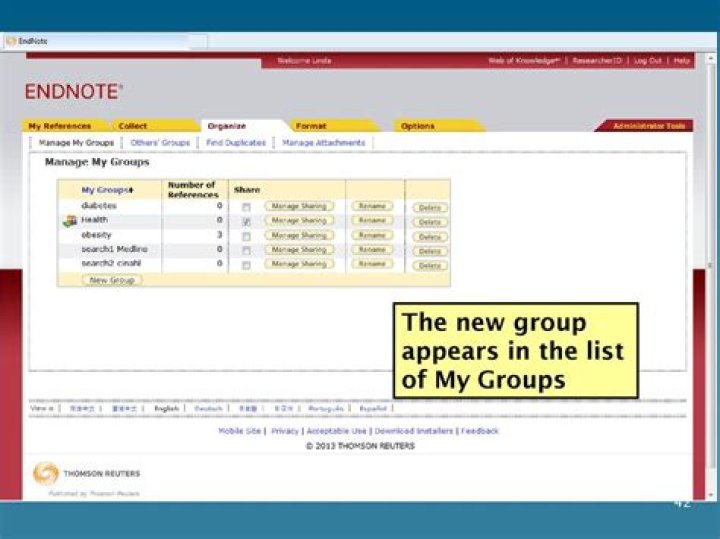Toggle the Share checkbox for search1 Medline
This screenshot has width=720, height=539.
point(247,251)
